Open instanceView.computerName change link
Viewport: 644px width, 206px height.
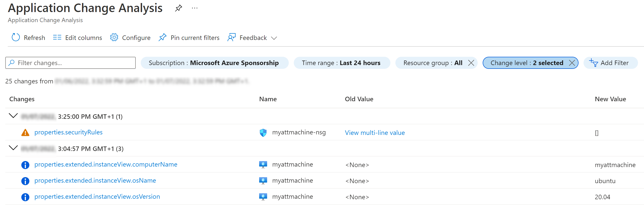pos(106,165)
